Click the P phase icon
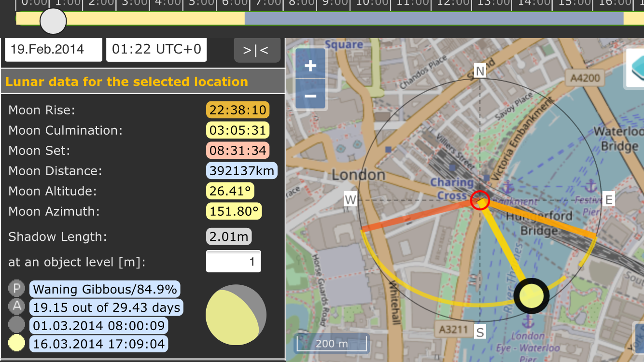644x362 pixels. (17, 289)
